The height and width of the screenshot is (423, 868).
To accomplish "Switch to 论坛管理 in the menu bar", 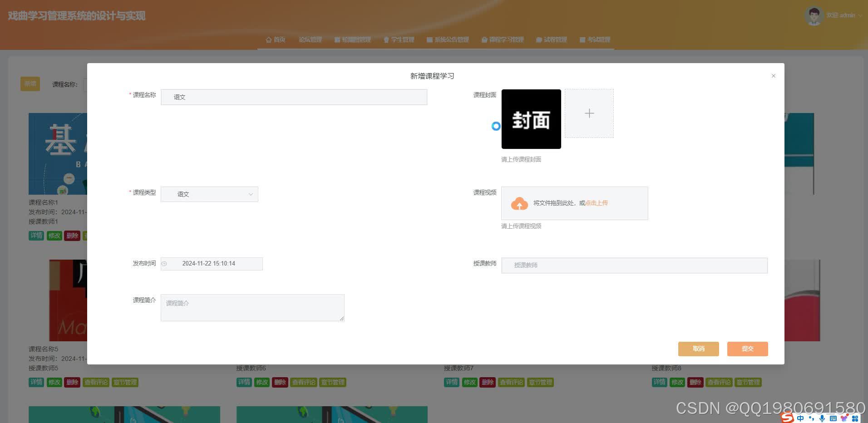I will (311, 39).
